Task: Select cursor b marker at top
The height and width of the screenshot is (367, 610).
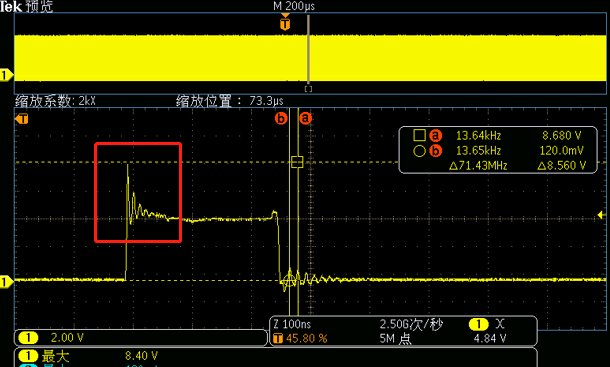Action: (281, 118)
